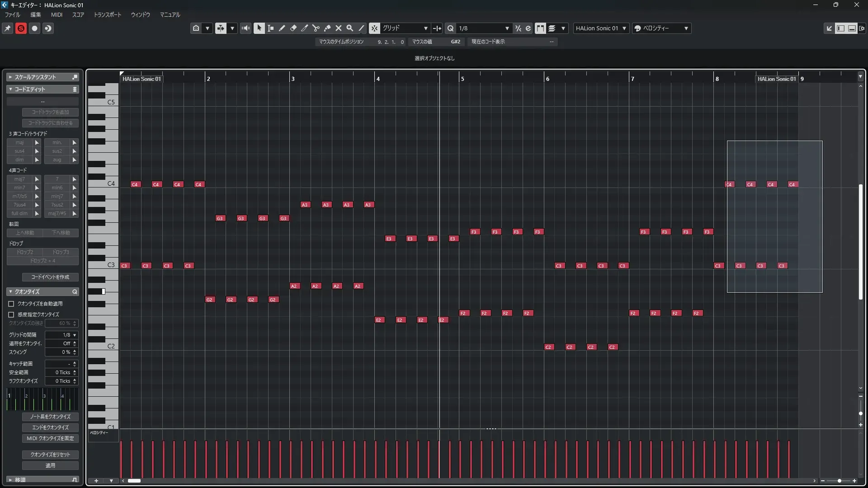Open the トランスポート menu
This screenshot has width=868, height=488.
[108, 14]
